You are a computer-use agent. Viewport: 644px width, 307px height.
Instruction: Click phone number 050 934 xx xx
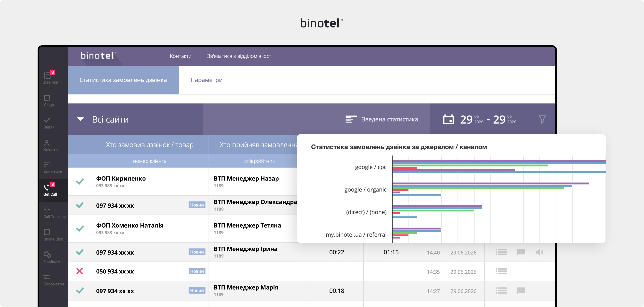point(115,272)
